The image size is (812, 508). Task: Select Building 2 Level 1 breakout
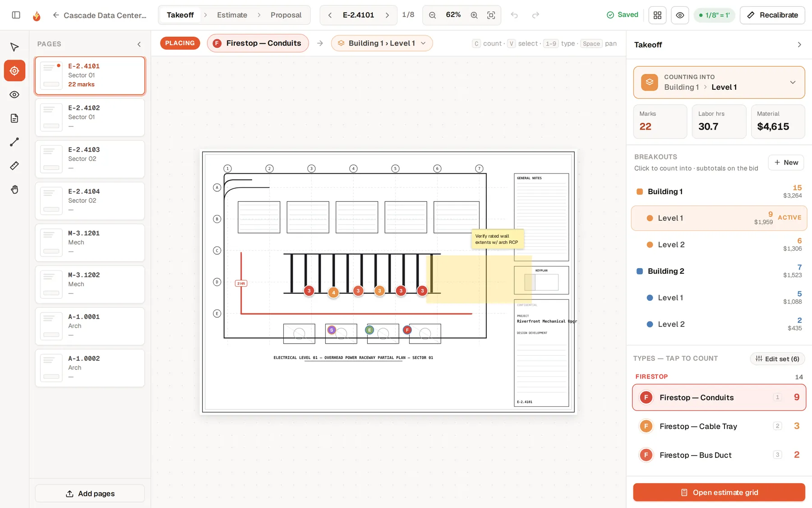[x=719, y=298]
